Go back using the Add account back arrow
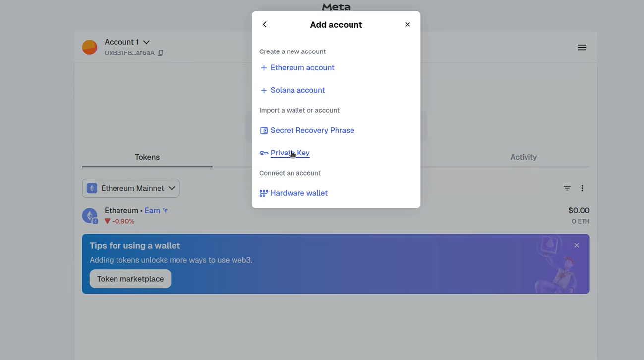644x360 pixels. [265, 24]
